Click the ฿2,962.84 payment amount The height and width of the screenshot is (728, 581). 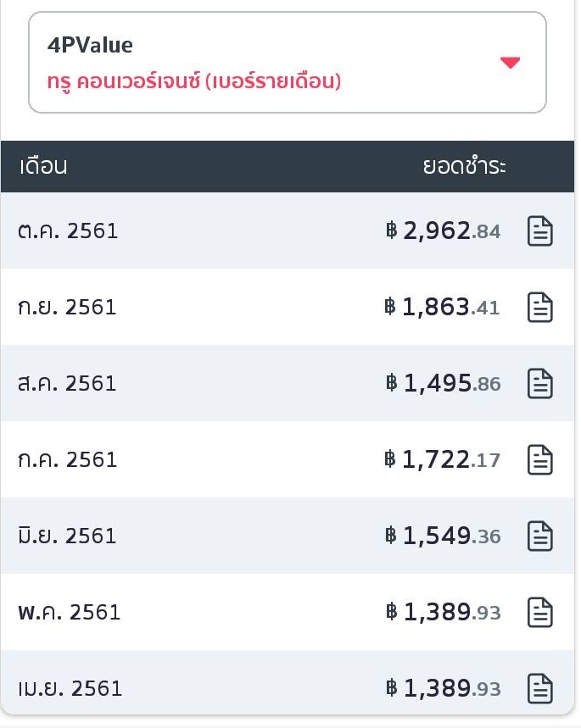(x=443, y=231)
